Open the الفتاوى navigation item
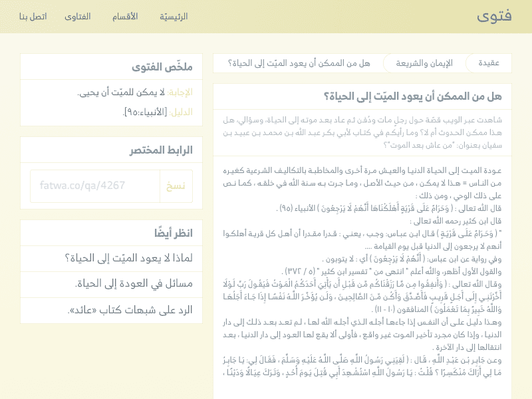The width and height of the screenshot is (532, 399). (78, 16)
